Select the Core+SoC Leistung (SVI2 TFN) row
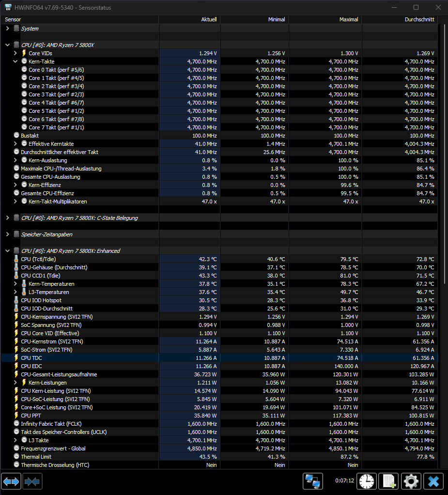Viewport: 448px width, 495px height. [x=219, y=407]
